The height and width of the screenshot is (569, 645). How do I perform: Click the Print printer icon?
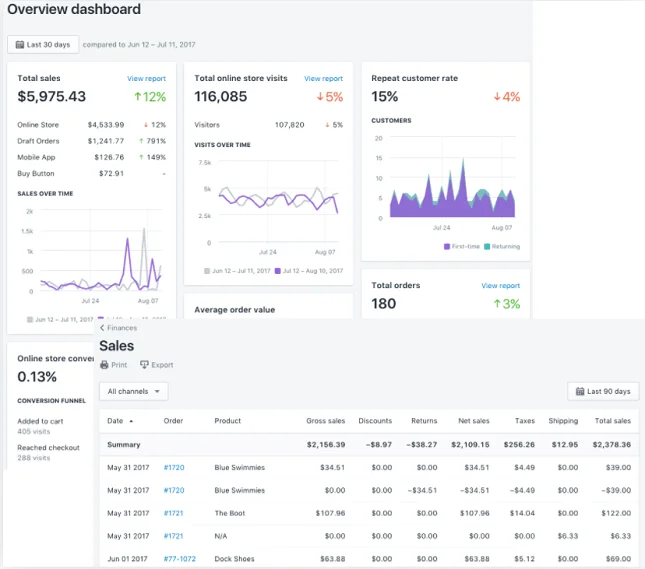pos(104,365)
